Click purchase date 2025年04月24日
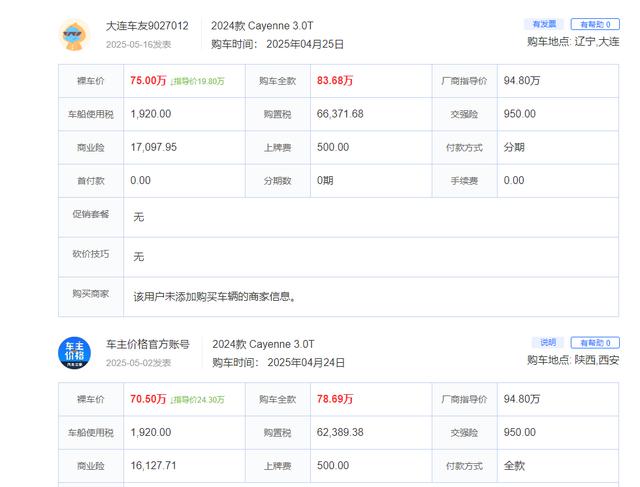Viewport: 640px width, 487px height. (306, 362)
